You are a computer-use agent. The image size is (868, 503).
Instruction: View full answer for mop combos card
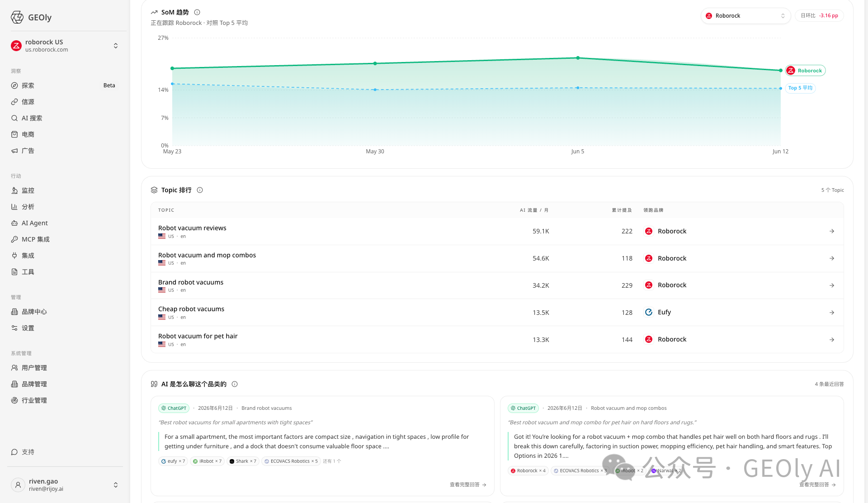click(817, 484)
